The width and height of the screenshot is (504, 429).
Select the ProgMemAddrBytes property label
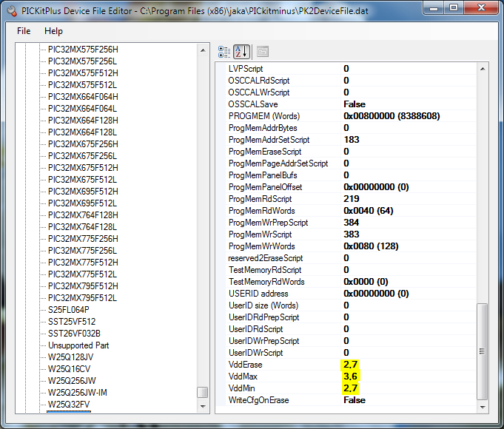click(263, 128)
